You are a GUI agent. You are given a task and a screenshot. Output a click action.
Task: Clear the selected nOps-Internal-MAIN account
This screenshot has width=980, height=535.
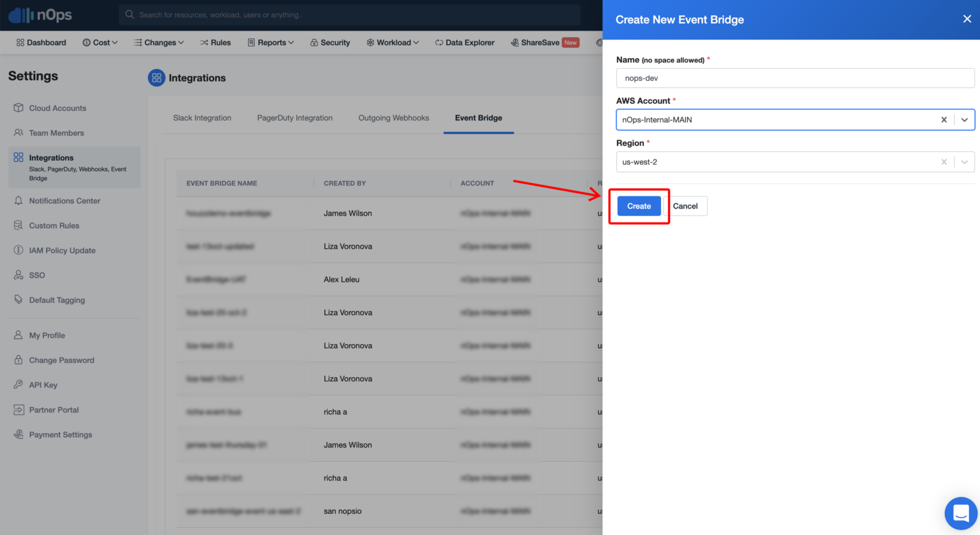pyautogui.click(x=944, y=119)
